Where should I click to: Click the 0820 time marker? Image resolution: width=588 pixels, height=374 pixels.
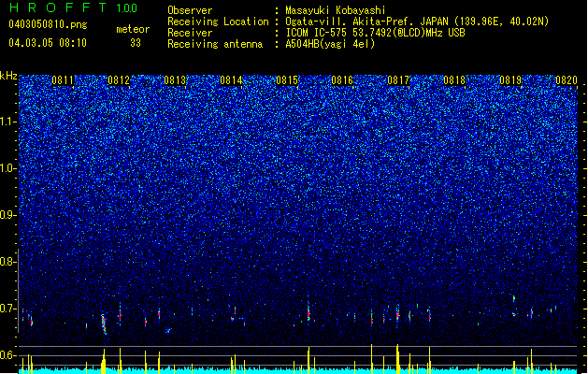tap(566, 80)
